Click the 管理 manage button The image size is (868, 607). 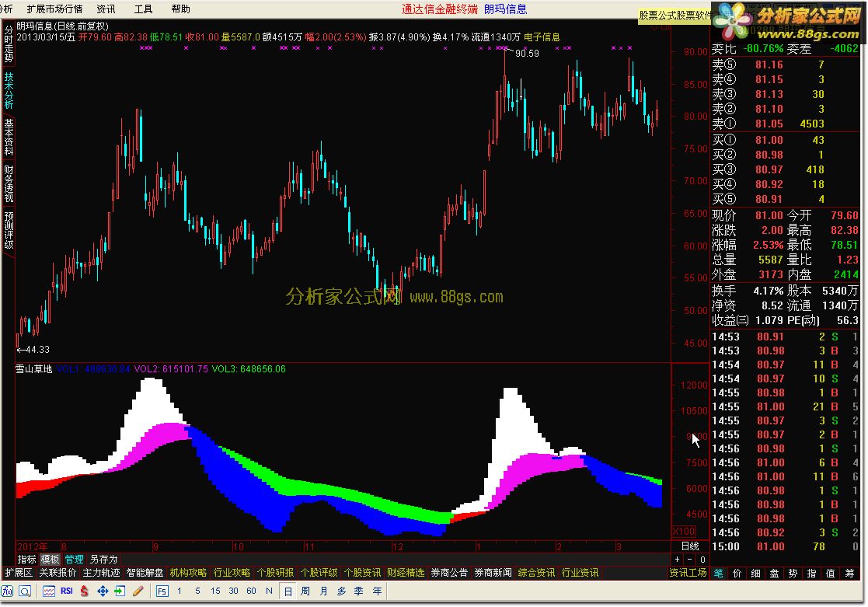[74, 560]
